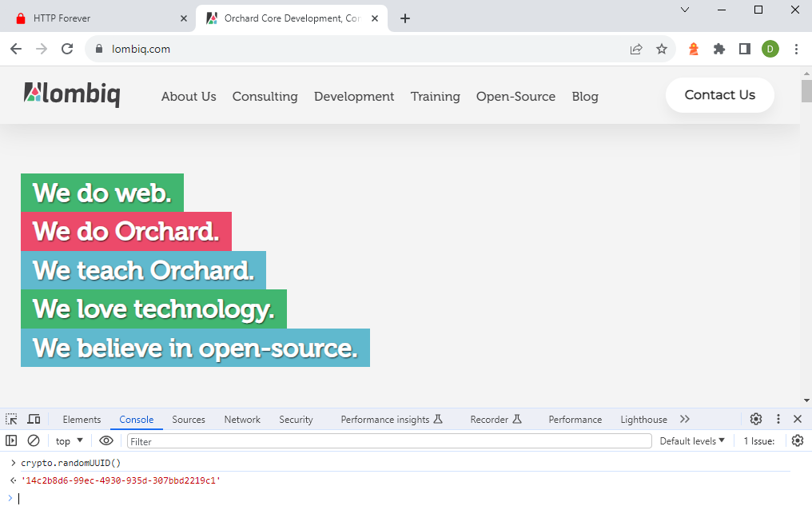Go forward with the arrow button
The height and width of the screenshot is (518, 812).
point(42,49)
